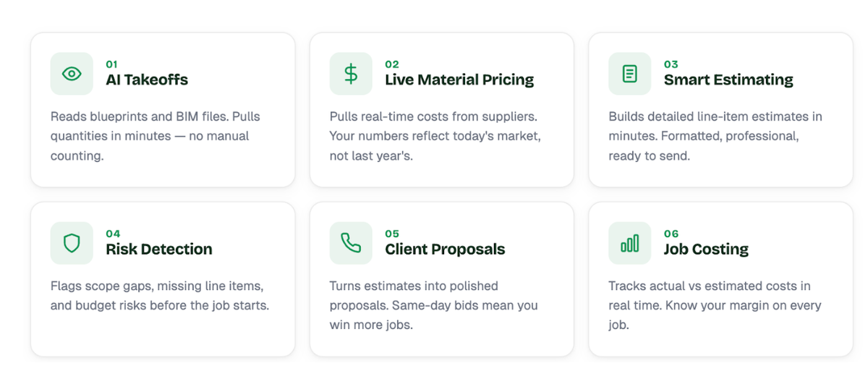The width and height of the screenshot is (868, 366).
Task: Click the phone icon beside Client Proposals
Action: point(351,243)
